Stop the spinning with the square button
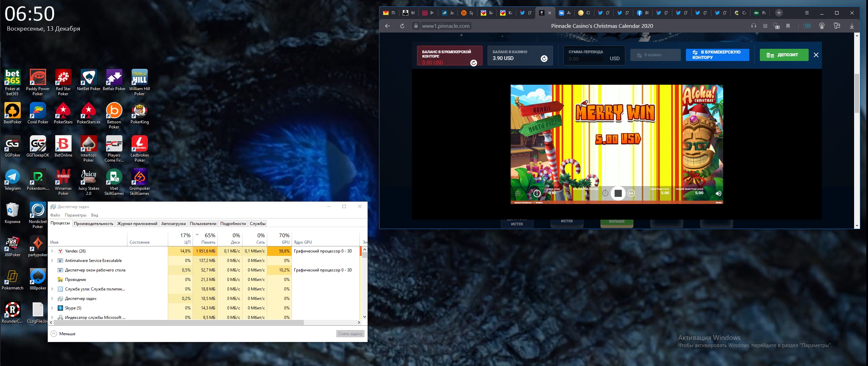Image resolution: width=868 pixels, height=366 pixels. click(618, 193)
